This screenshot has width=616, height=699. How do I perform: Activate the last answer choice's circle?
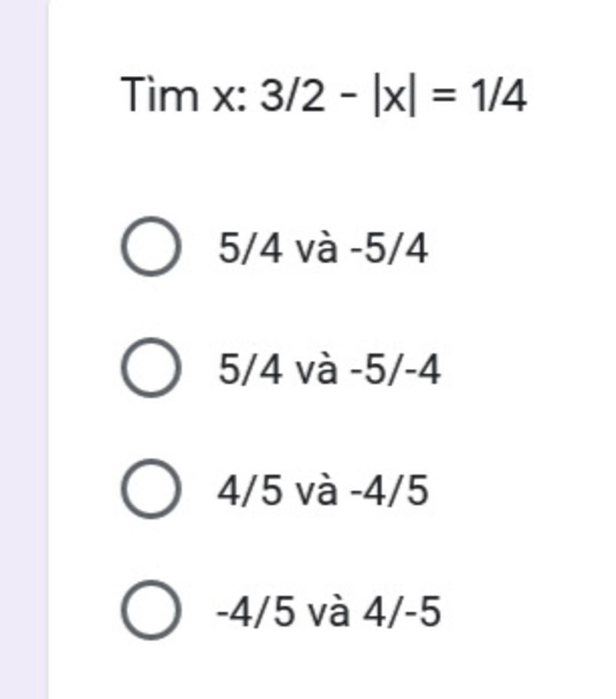(x=150, y=610)
